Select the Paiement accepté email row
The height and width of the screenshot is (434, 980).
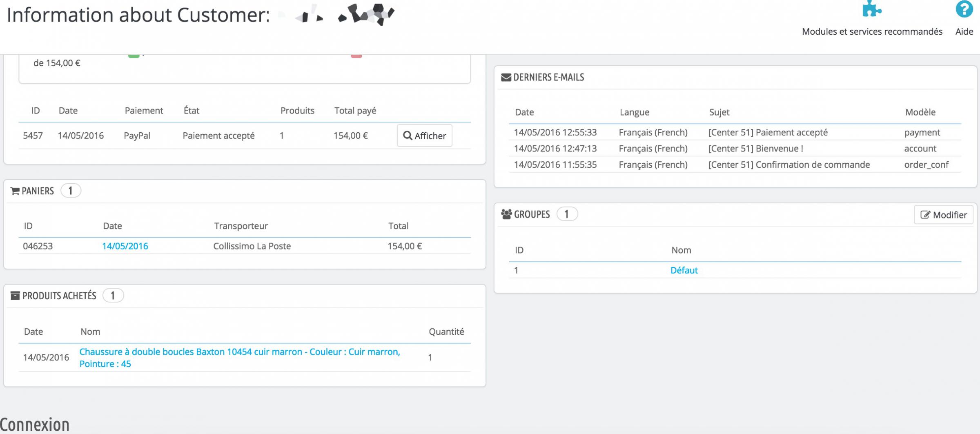tap(735, 132)
